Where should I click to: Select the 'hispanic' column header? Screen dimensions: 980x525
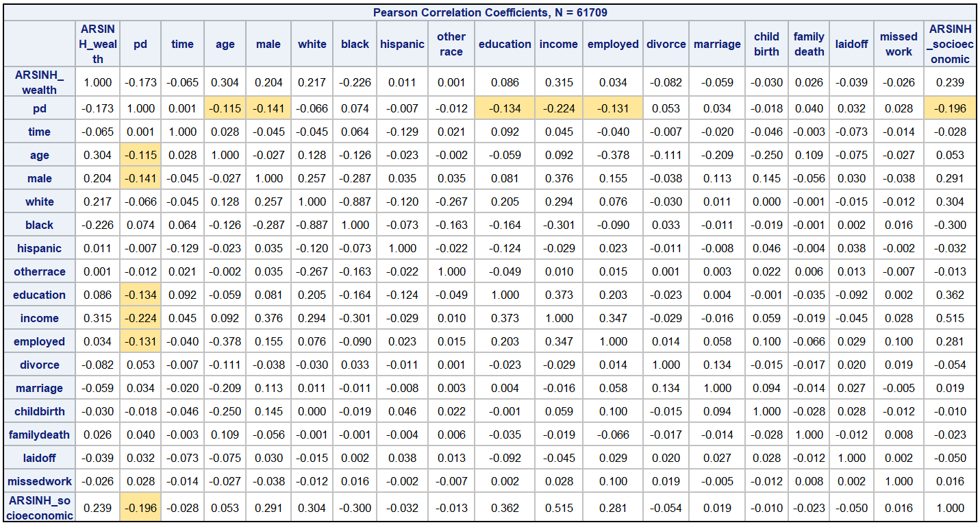(x=402, y=44)
